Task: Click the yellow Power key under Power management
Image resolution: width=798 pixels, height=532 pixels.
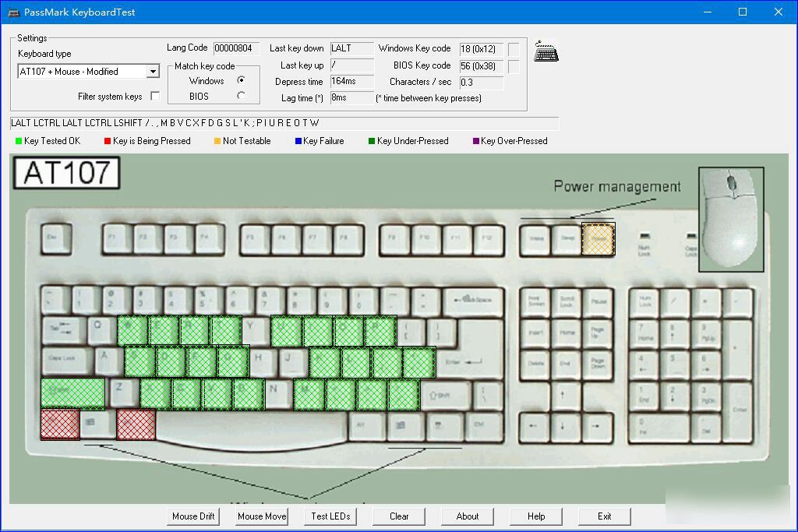Action: tap(598, 239)
